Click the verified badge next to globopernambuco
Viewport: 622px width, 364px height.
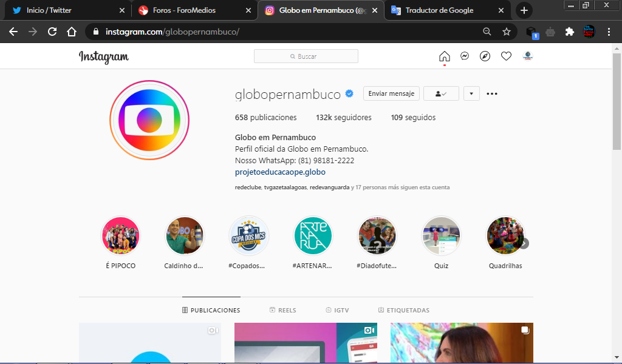pos(349,93)
